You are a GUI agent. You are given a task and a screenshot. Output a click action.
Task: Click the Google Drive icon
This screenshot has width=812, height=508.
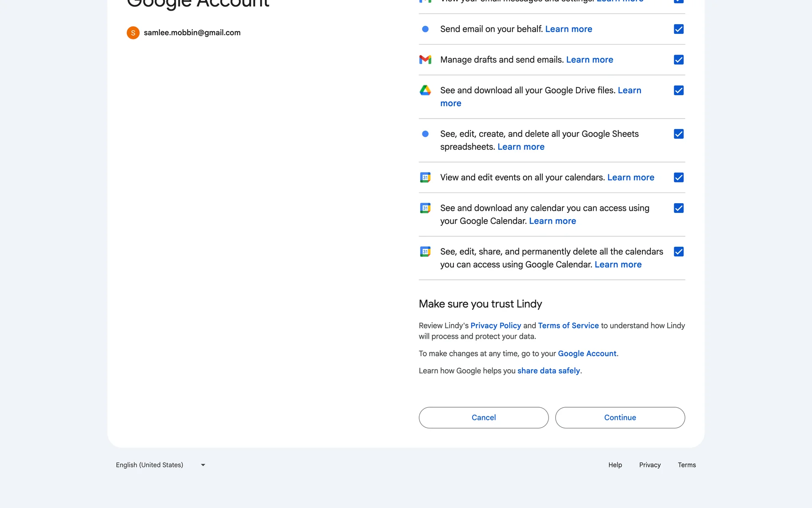425,90
